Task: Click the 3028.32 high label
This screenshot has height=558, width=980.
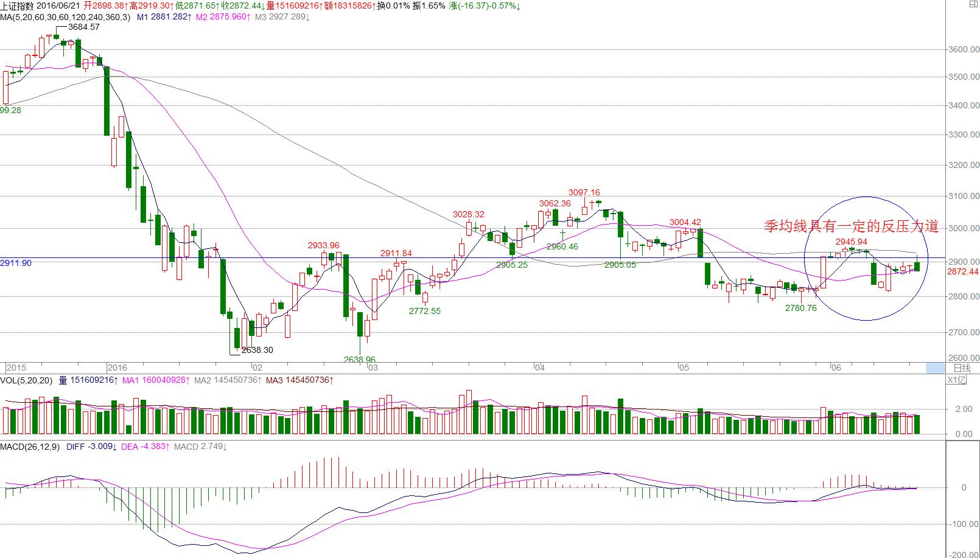Action: tap(469, 214)
